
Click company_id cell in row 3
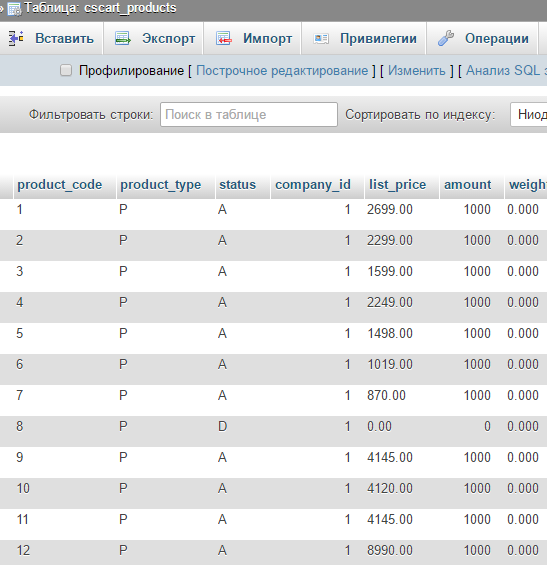pos(347,271)
